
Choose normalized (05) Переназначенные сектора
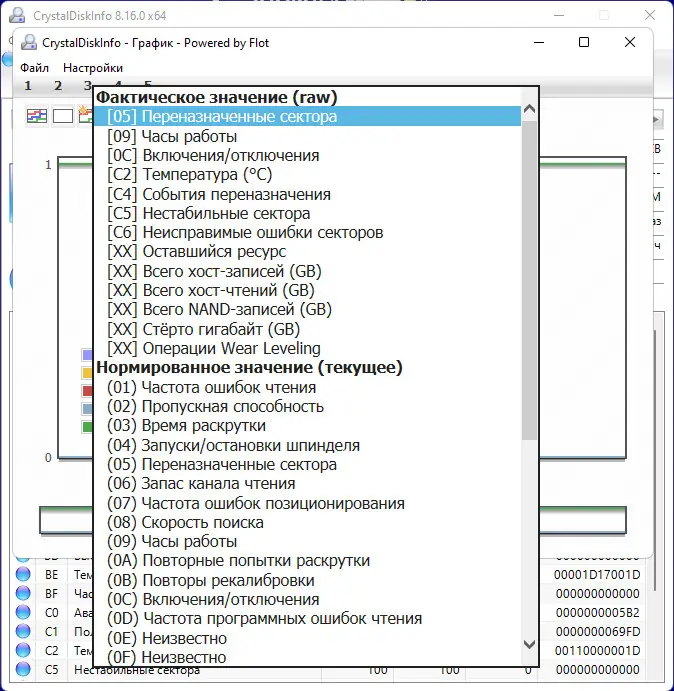307,464
